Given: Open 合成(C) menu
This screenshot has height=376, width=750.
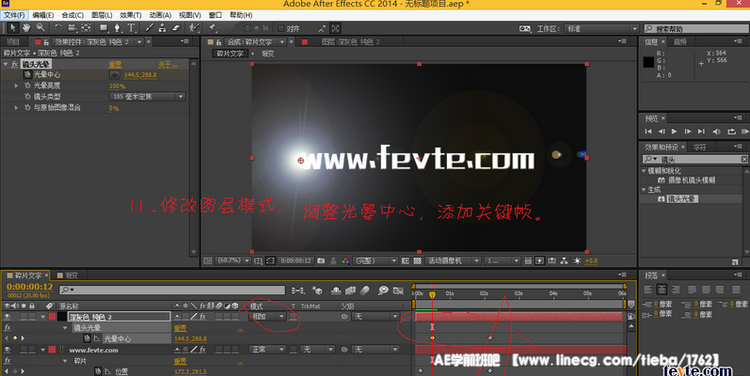Looking at the screenshot, I should pyautogui.click(x=73, y=15).
